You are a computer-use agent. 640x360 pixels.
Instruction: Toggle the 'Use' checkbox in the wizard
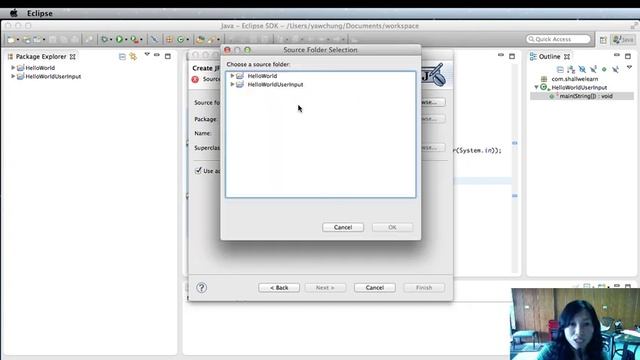click(x=198, y=171)
